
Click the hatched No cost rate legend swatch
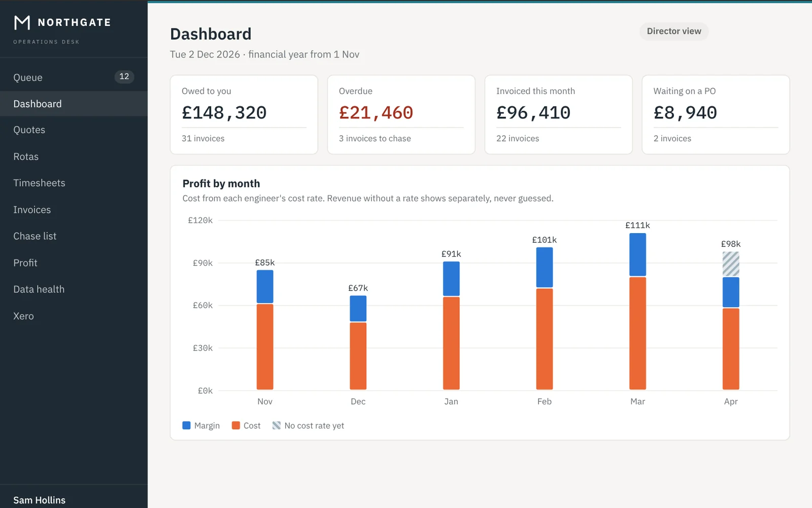coord(277,425)
